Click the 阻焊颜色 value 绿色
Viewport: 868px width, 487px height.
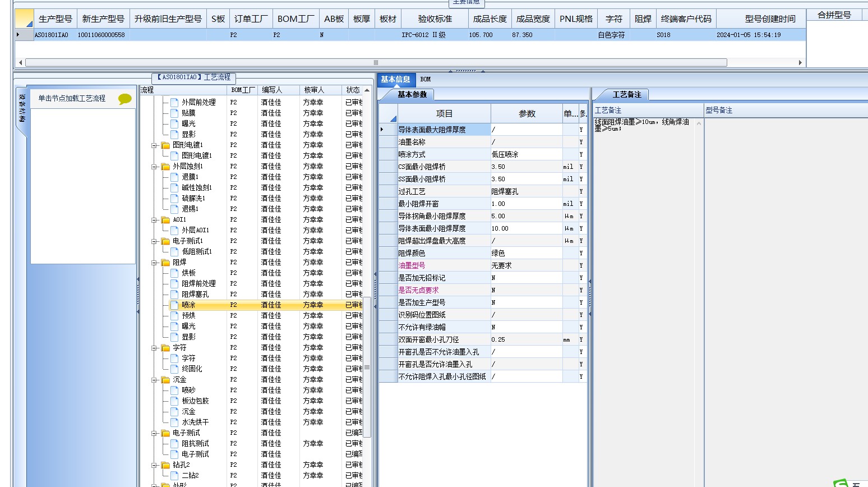(x=527, y=253)
